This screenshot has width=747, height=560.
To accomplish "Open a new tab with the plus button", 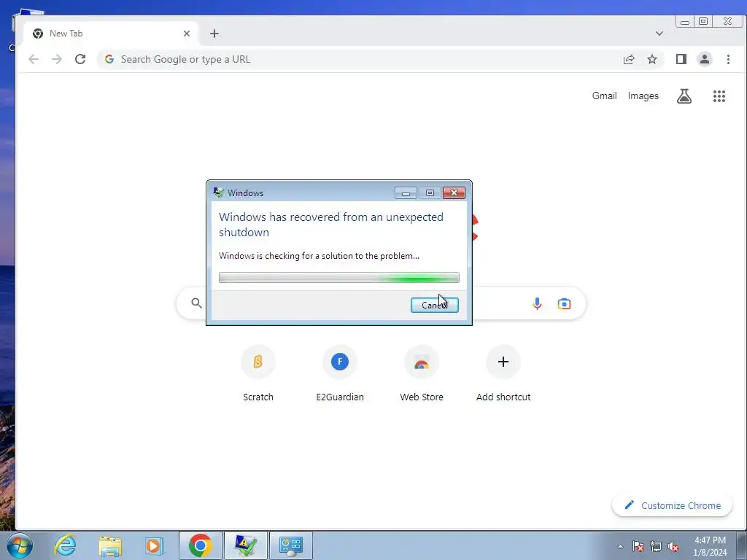I will [x=214, y=34].
